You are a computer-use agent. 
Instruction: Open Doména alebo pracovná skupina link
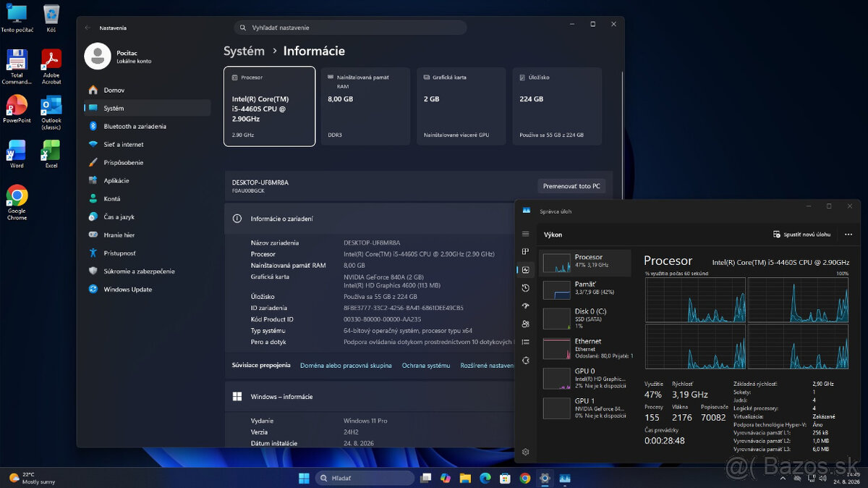346,366
